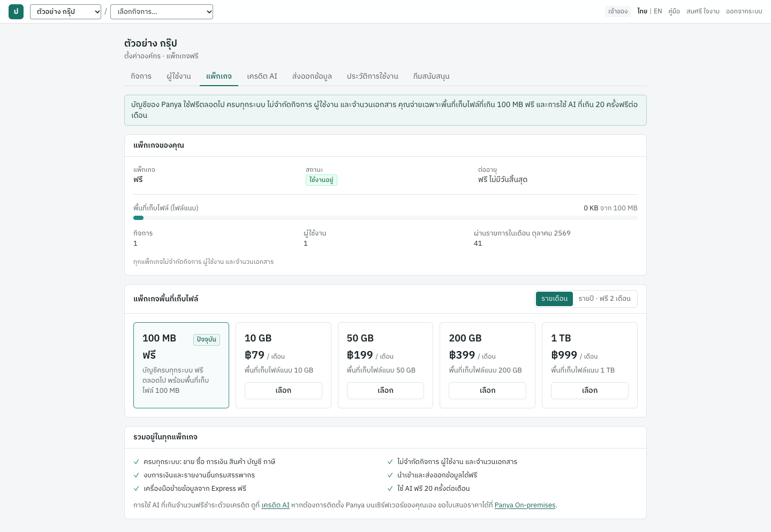This screenshot has height=532, width=771.
Task: Switch to the กิจการ tab
Action: point(141,76)
